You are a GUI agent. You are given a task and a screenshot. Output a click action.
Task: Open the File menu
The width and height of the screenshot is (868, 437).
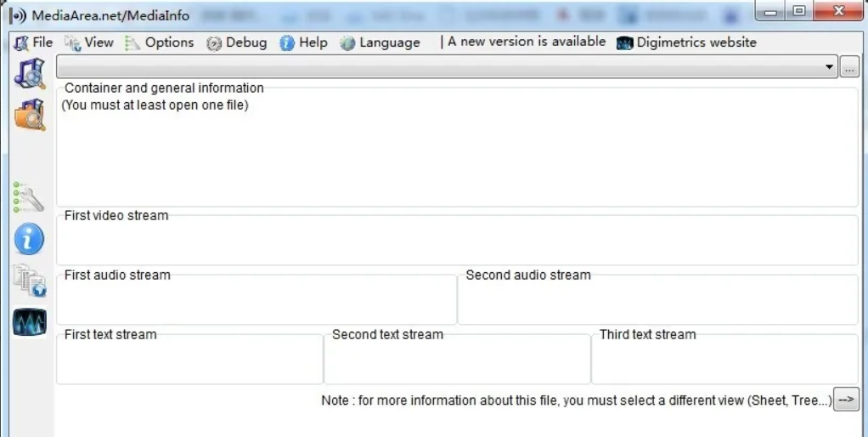(33, 43)
